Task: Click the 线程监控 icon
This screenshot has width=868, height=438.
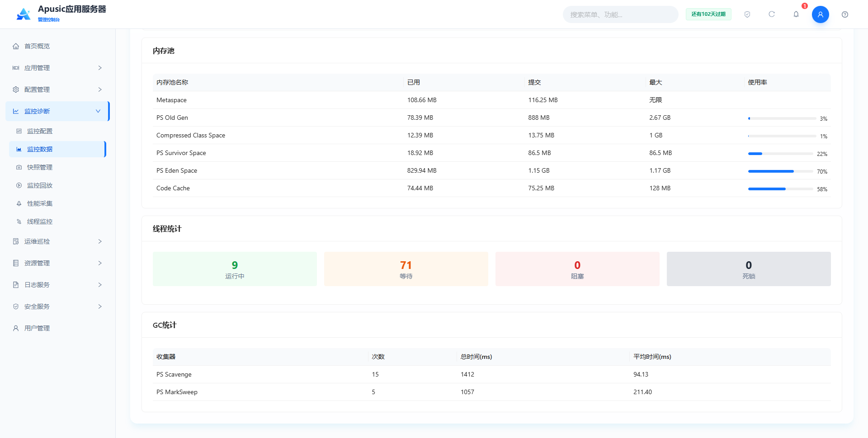Action: (19, 221)
